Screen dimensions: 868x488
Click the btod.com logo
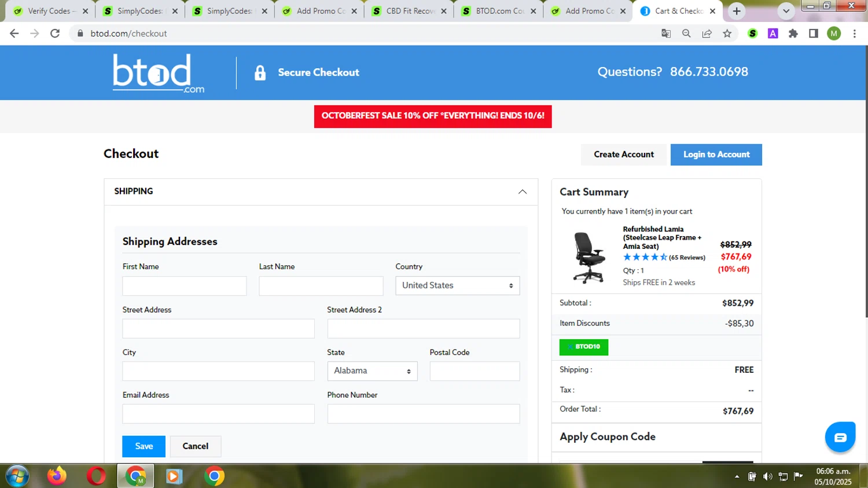[159, 73]
